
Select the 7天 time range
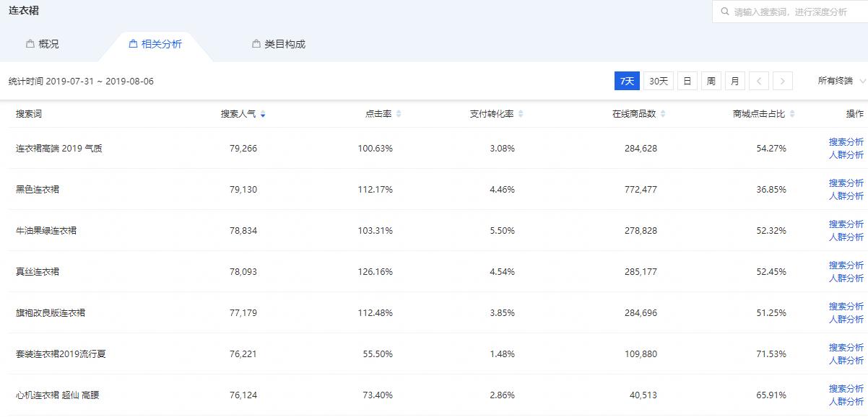[627, 82]
